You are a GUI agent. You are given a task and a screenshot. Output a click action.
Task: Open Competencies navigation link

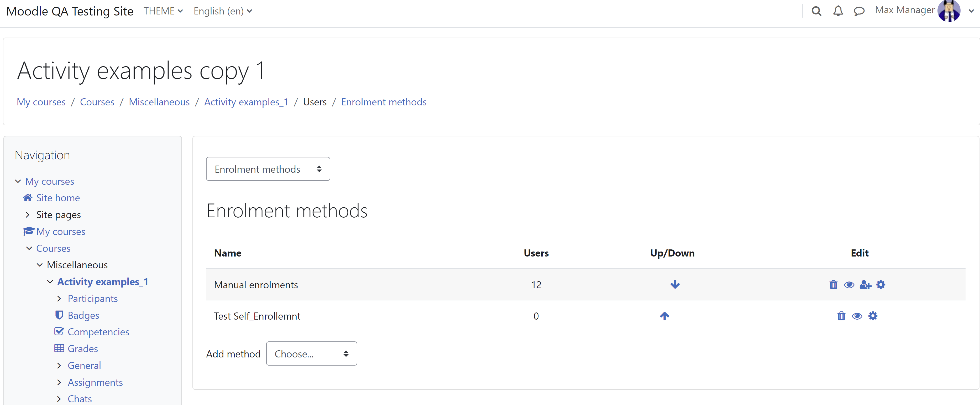coord(98,332)
